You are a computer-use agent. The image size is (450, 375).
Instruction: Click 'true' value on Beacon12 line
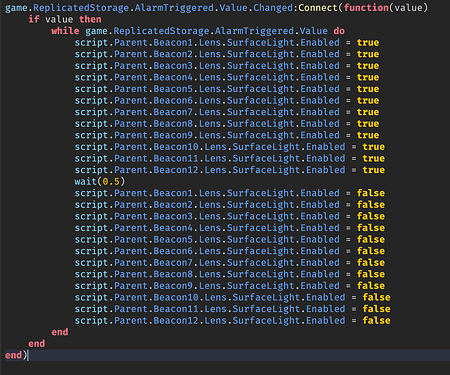(x=373, y=170)
